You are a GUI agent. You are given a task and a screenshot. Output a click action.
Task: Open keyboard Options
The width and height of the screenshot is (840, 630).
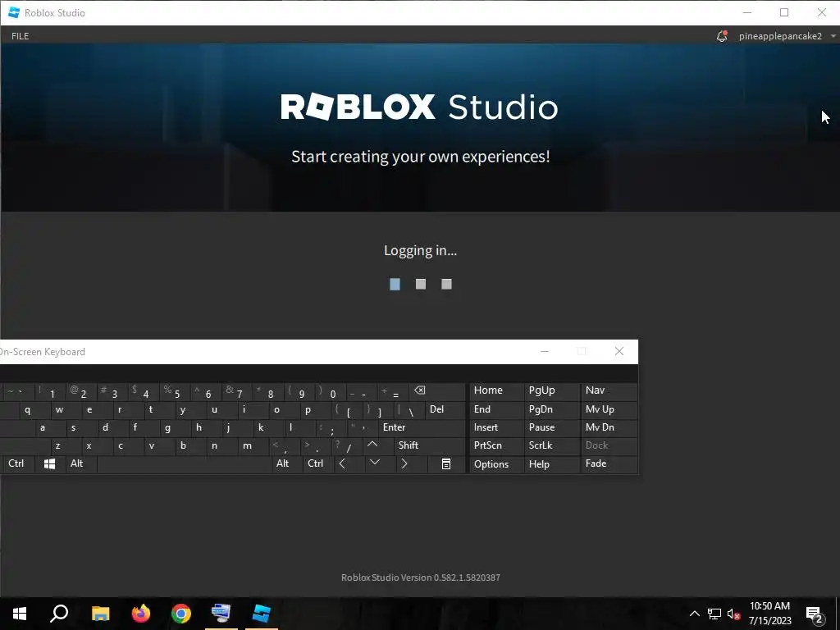[x=496, y=464]
